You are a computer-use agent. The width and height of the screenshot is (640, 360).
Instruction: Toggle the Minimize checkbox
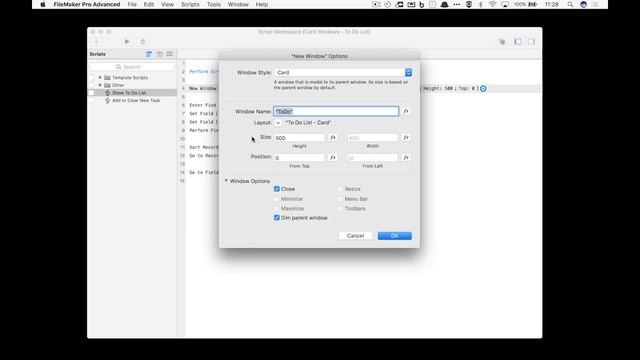click(277, 199)
